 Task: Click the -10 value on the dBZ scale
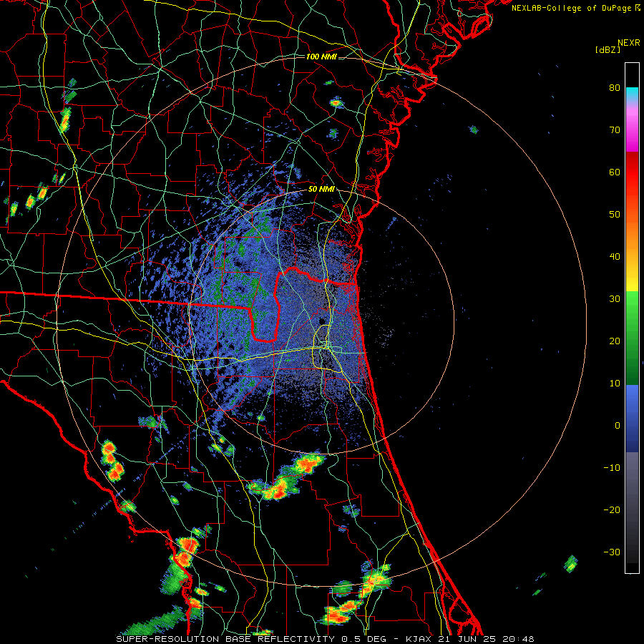click(x=612, y=468)
